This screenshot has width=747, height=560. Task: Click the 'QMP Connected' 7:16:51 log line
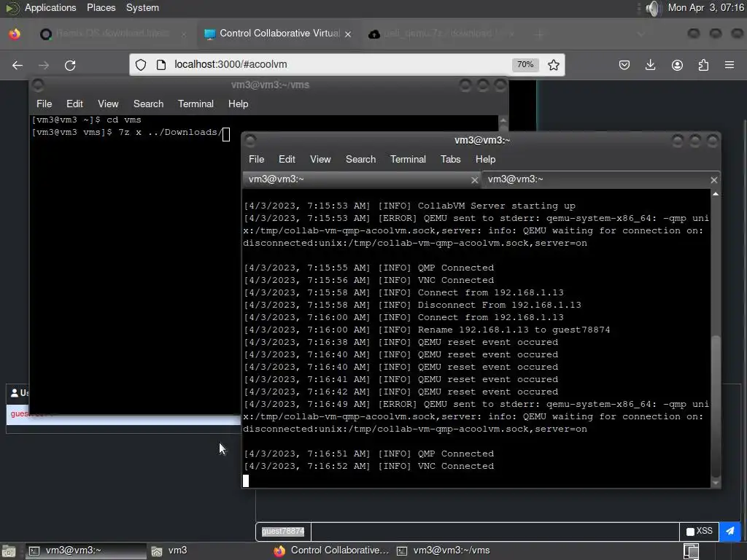pos(368,454)
